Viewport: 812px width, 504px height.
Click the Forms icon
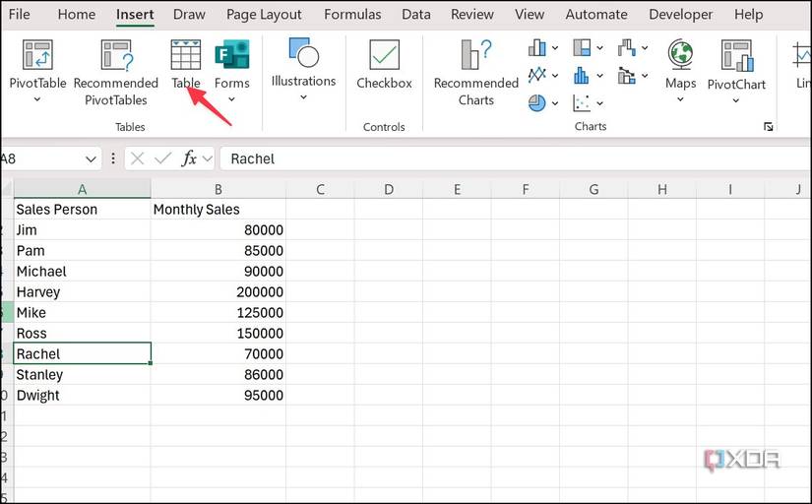pos(232,55)
